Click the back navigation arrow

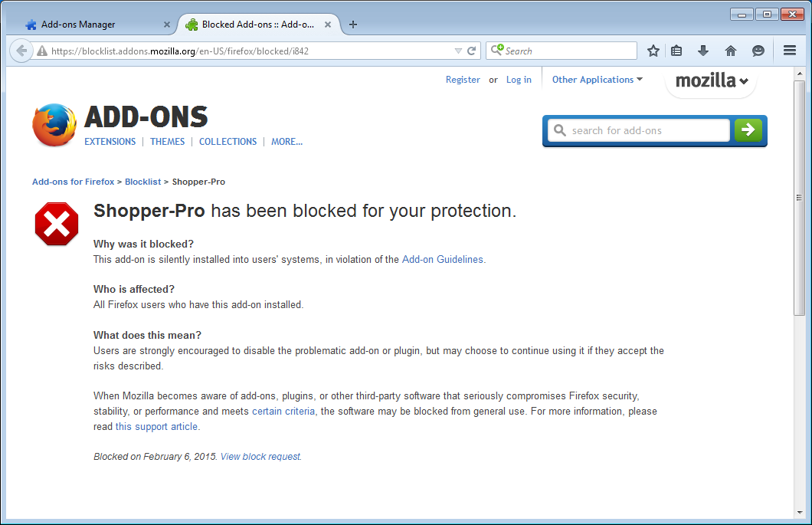tap(21, 51)
